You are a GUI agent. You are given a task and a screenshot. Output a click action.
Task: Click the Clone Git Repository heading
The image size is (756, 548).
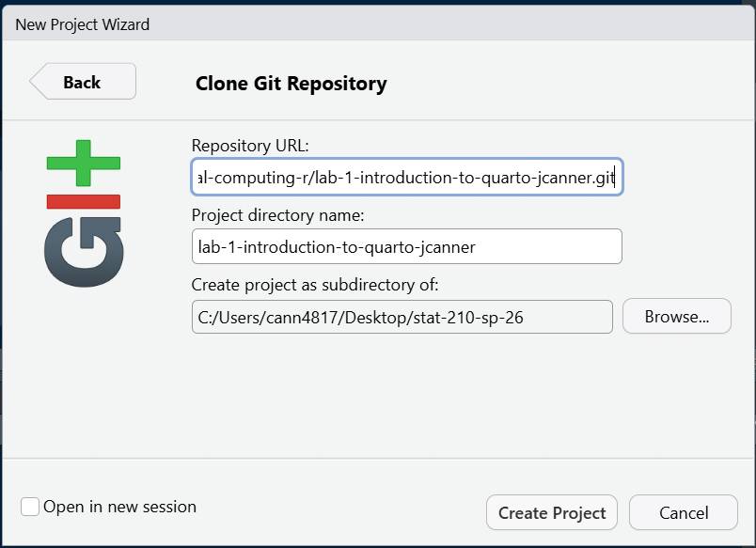tap(291, 84)
